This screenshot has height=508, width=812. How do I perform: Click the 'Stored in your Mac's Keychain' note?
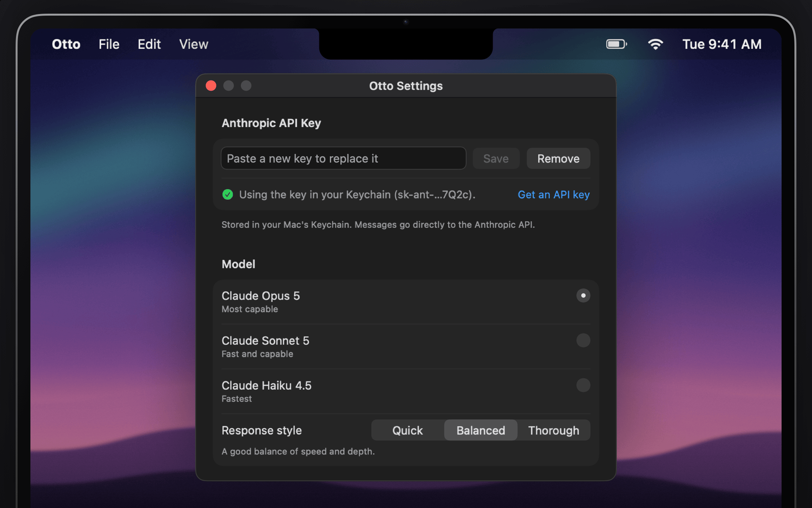378,225
